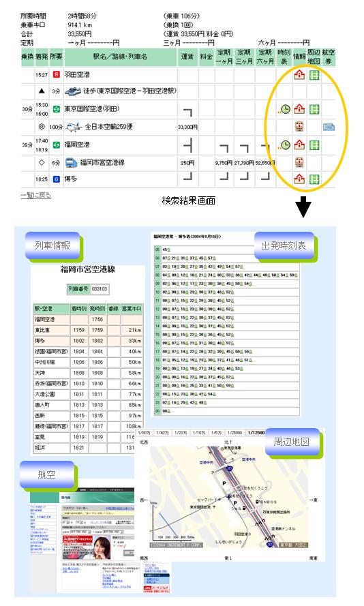Open surrounding map icon for 博多 row
The image size is (364, 606).
314,179
